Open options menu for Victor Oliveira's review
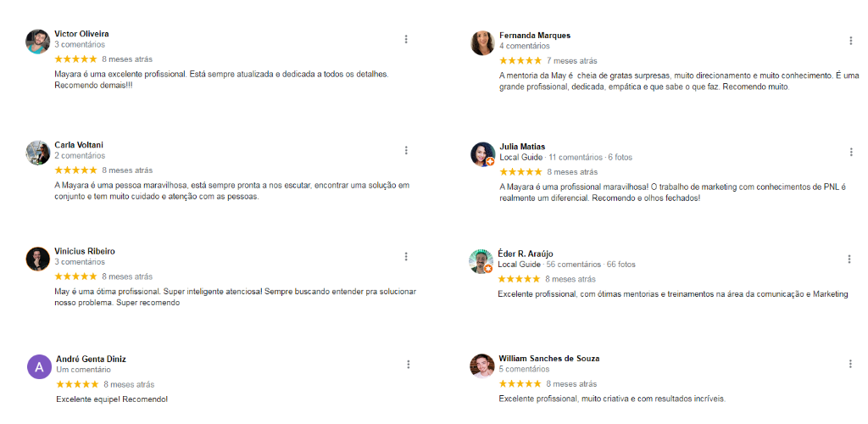The height and width of the screenshot is (424, 868). click(x=406, y=39)
